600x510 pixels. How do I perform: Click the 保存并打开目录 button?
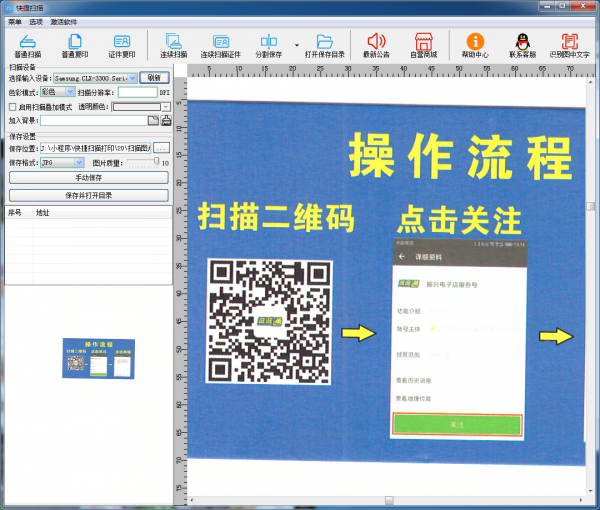click(88, 195)
